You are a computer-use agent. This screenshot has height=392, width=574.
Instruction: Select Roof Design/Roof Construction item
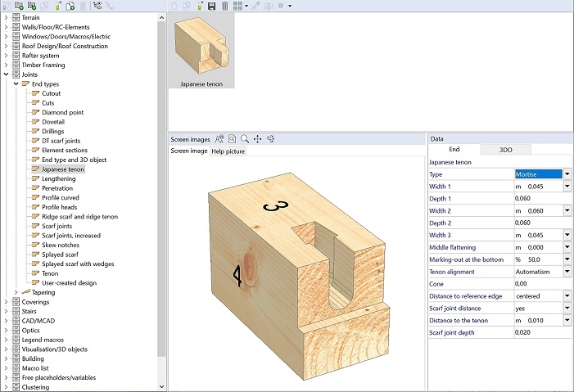65,46
